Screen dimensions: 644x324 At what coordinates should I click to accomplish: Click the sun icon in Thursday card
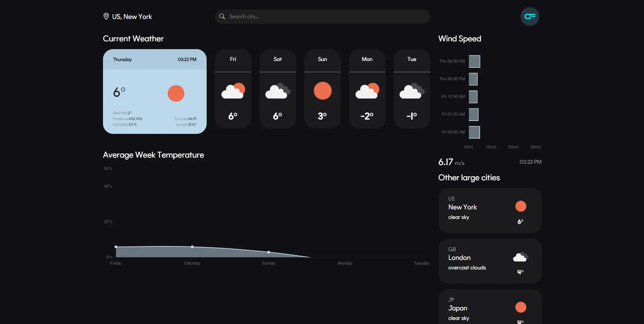click(x=176, y=93)
